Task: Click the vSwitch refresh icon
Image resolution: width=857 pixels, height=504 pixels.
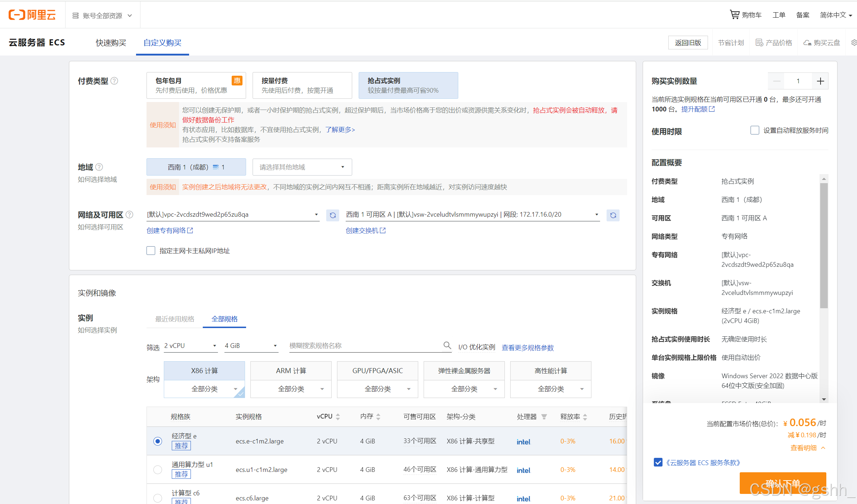Action: click(613, 215)
